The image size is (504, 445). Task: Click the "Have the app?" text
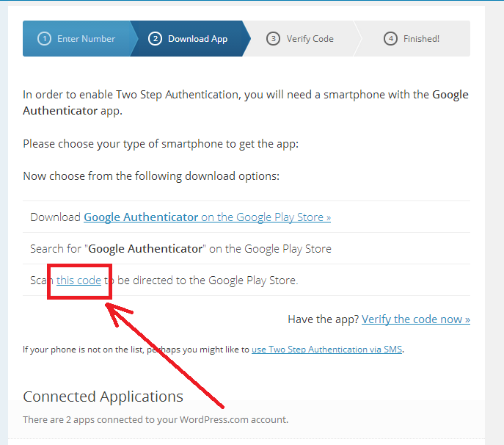tap(323, 319)
